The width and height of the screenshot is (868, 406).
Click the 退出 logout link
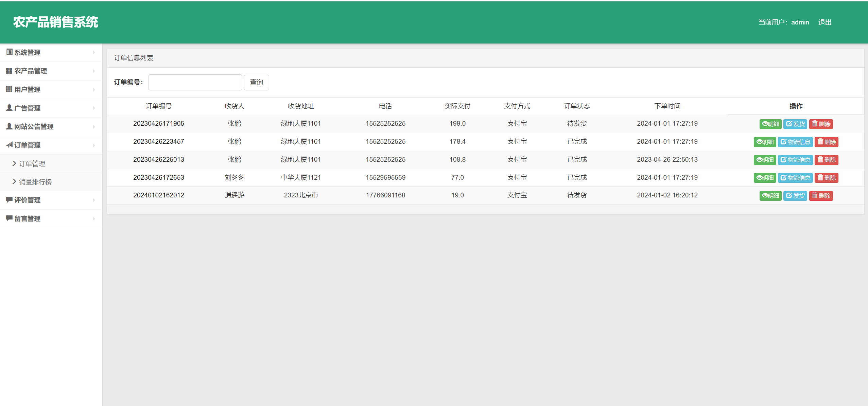coord(824,22)
